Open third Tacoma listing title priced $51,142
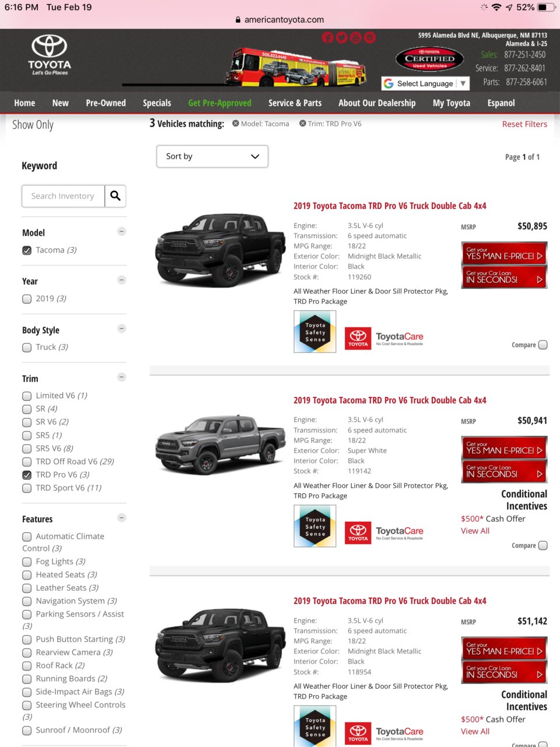Screen dimensions: 560x747 tap(390, 601)
